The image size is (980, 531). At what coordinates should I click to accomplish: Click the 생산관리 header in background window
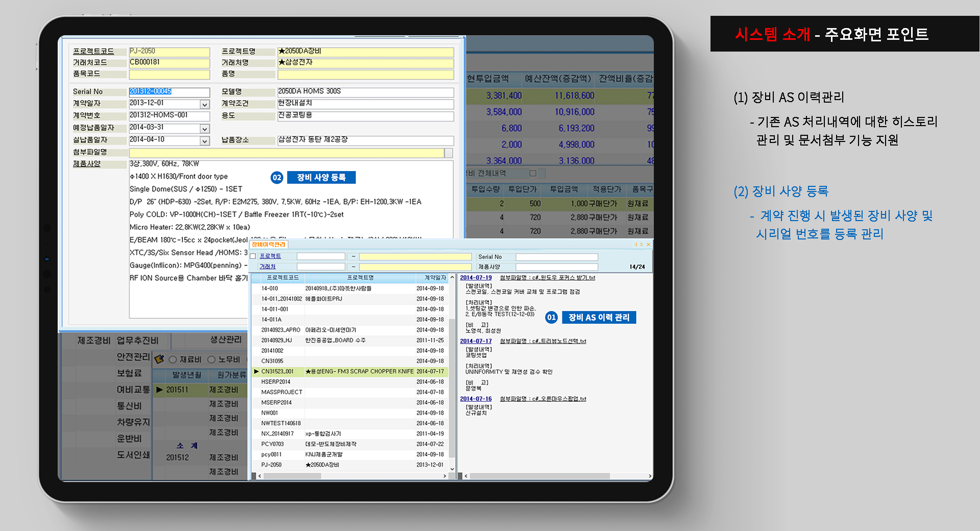click(226, 340)
